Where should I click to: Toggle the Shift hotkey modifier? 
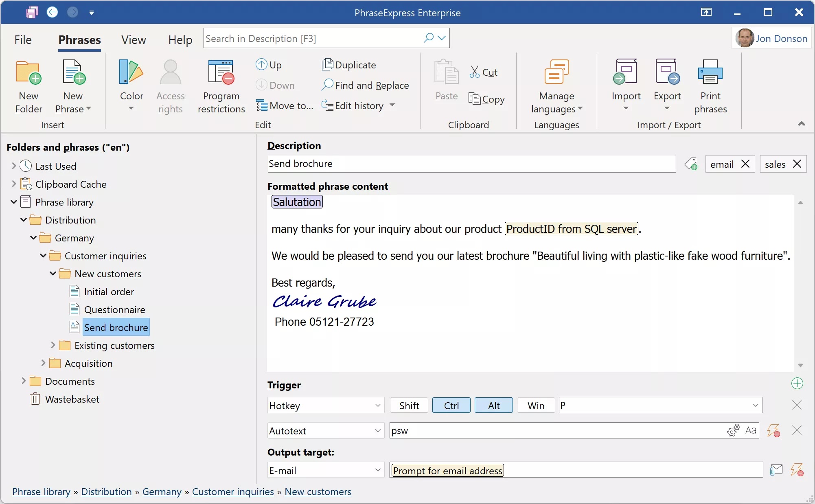[x=409, y=405]
